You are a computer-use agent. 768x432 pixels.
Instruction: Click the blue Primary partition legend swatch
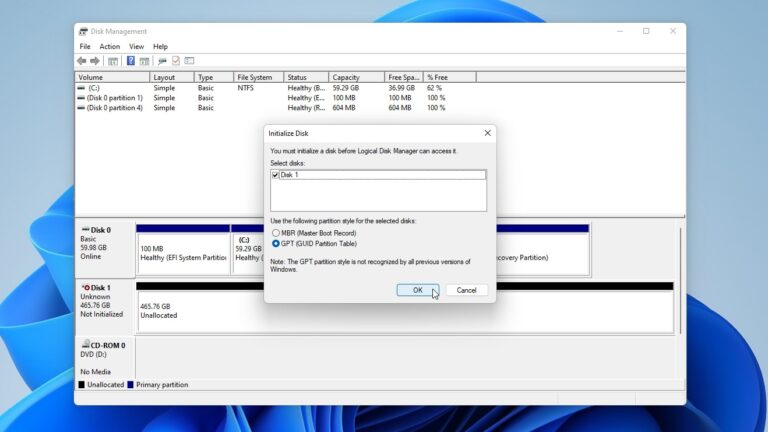click(x=131, y=385)
